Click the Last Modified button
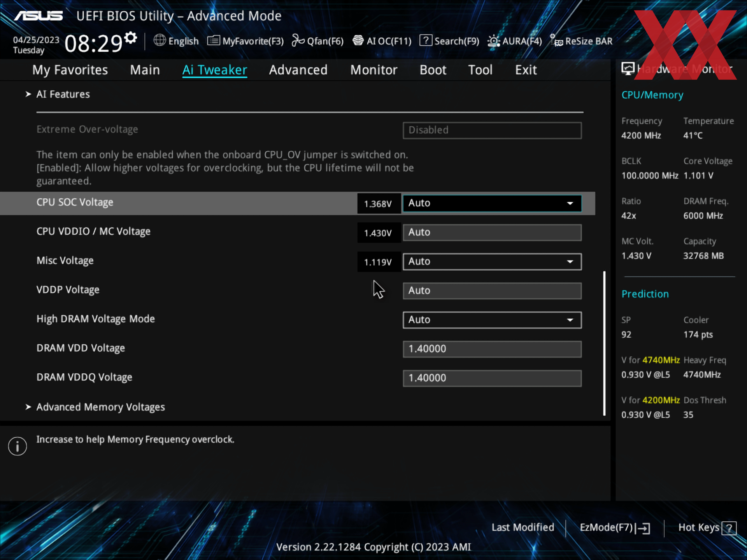The height and width of the screenshot is (560, 747). click(x=523, y=527)
